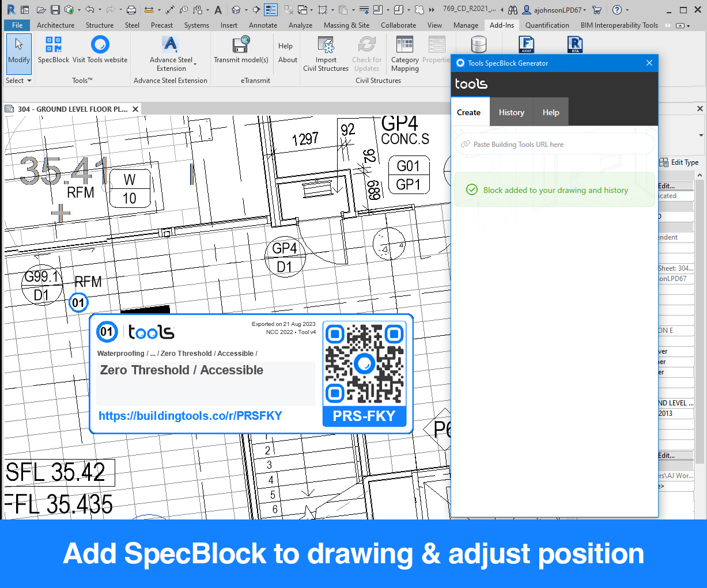Screen dimensions: 707x588
Task: Open the default 3D view icon
Action: tap(236, 10)
